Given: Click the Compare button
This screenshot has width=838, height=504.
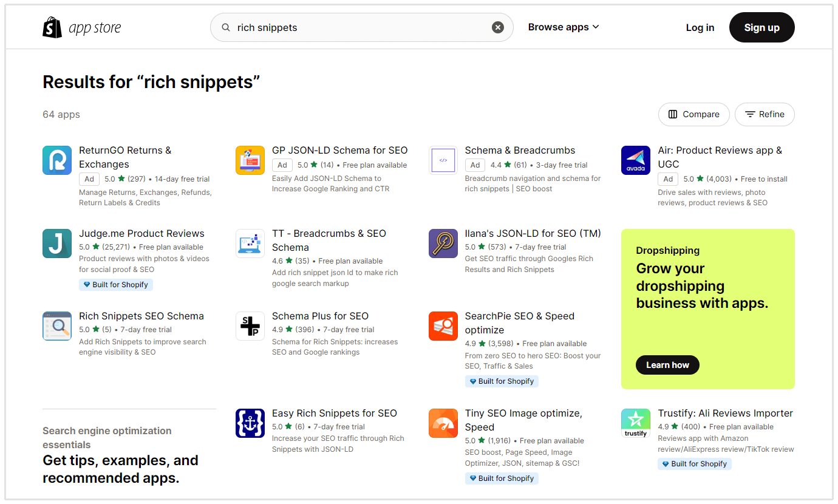Looking at the screenshot, I should [x=693, y=114].
